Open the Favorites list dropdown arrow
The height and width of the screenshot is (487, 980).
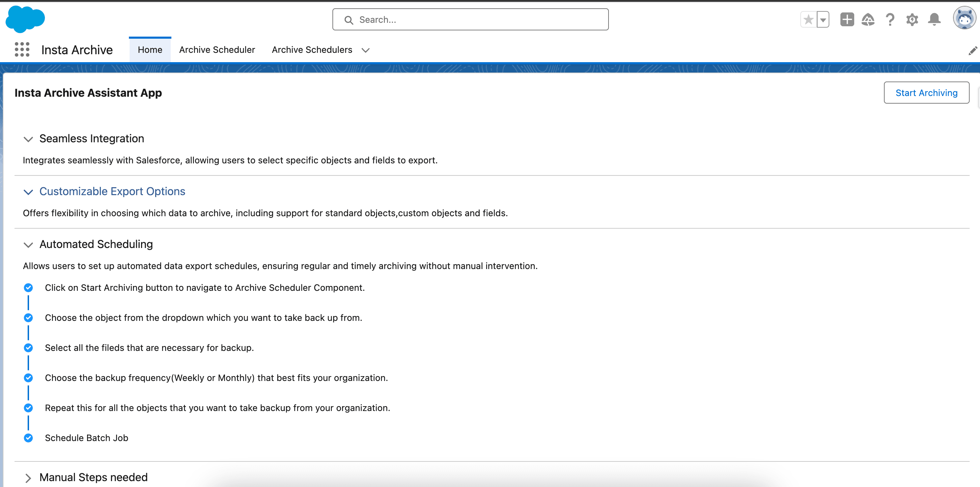click(x=823, y=19)
